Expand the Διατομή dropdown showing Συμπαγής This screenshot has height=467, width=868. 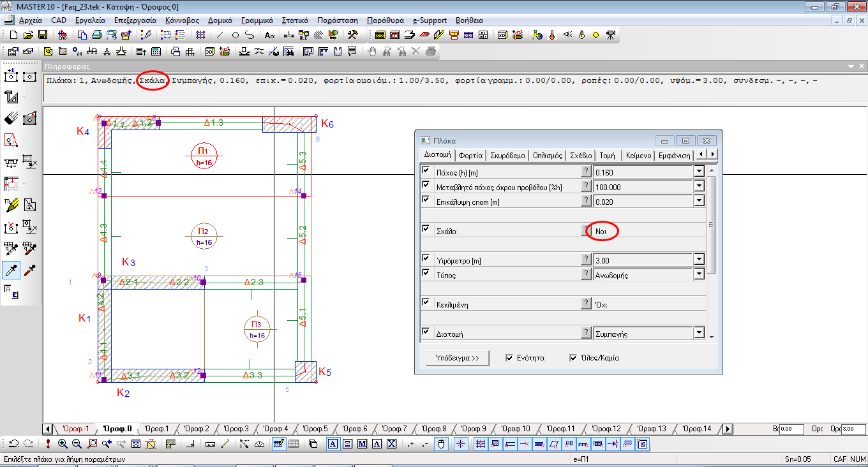point(699,333)
